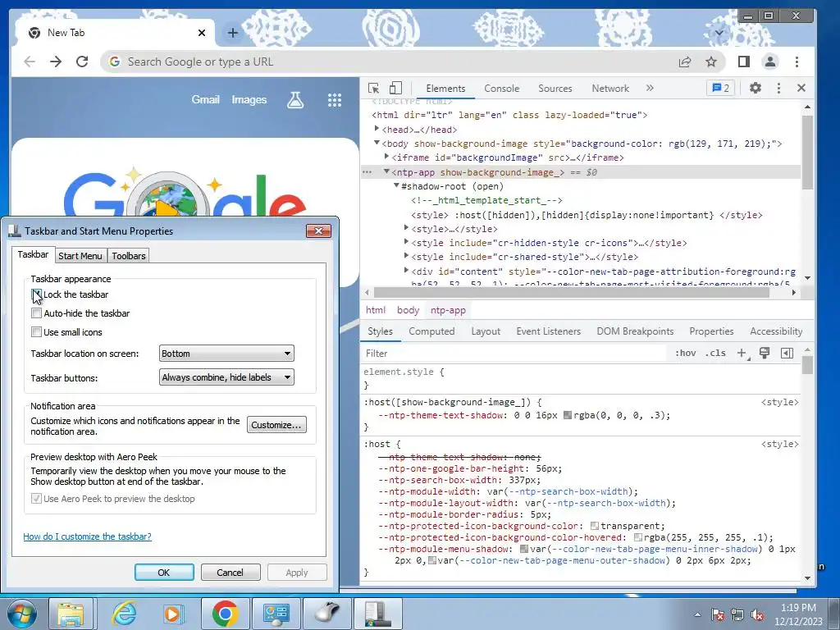Bookmark this tab with the star icon
This screenshot has height=630, width=840.
(x=711, y=62)
